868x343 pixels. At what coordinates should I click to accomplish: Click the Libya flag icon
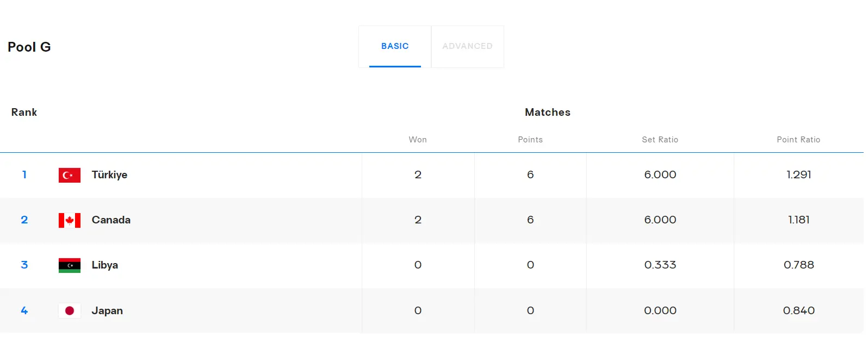(x=70, y=265)
